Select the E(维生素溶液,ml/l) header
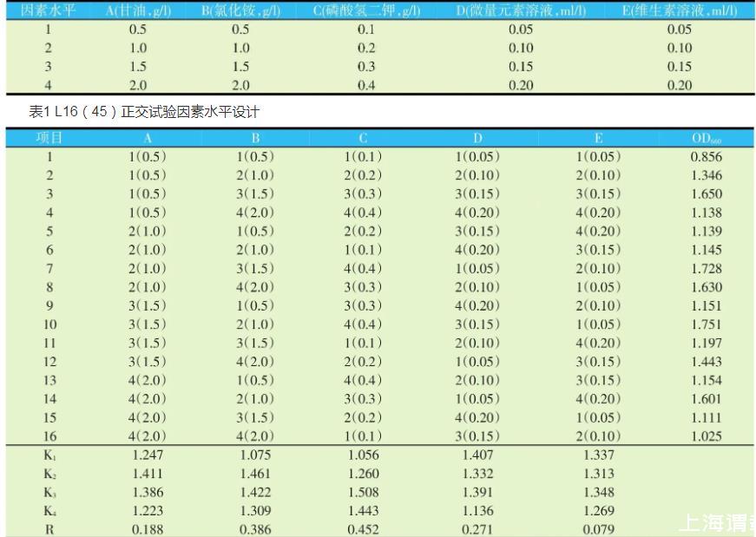Image resolution: width=756 pixels, height=537 pixels. [679, 10]
